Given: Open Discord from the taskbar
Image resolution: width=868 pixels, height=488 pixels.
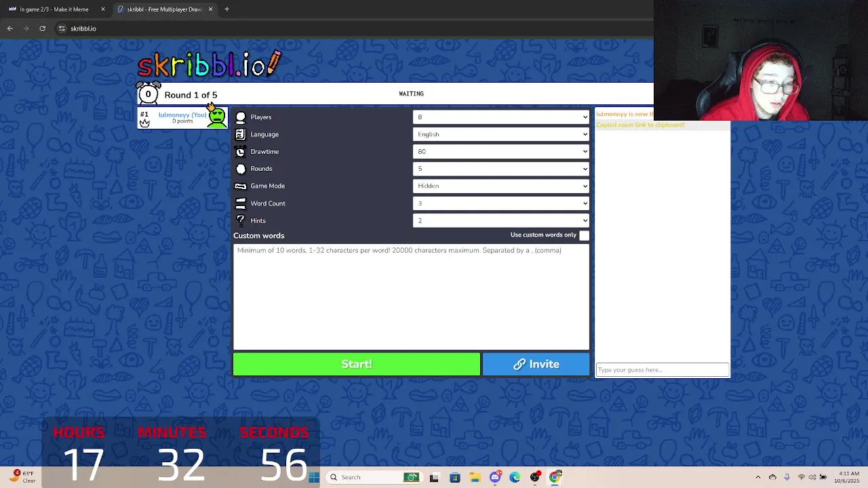Looking at the screenshot, I should [x=495, y=477].
